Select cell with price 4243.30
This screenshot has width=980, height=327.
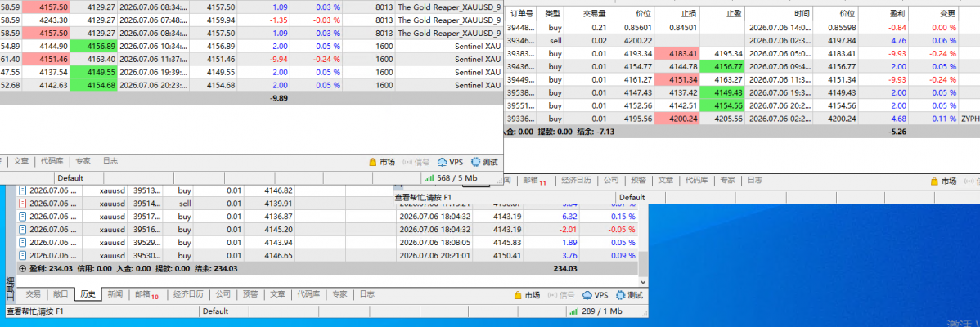[46, 20]
